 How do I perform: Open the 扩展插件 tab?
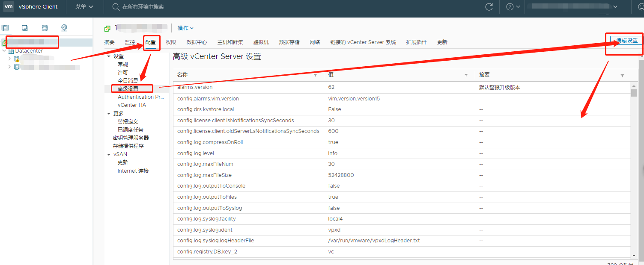tap(417, 42)
